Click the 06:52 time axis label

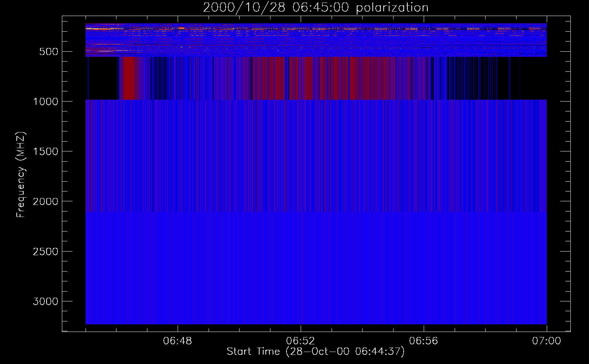(x=300, y=341)
